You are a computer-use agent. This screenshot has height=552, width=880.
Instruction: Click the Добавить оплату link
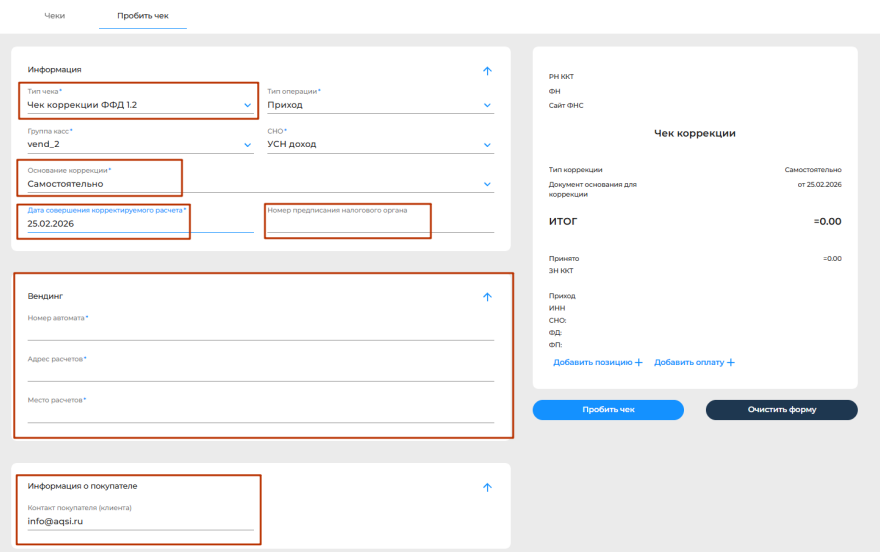tap(687, 362)
